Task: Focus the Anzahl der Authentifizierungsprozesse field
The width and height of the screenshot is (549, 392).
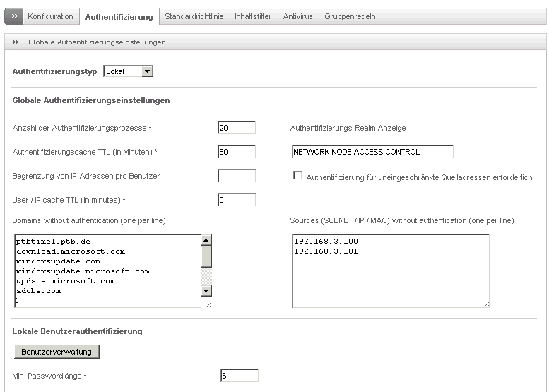Action: coord(237,128)
